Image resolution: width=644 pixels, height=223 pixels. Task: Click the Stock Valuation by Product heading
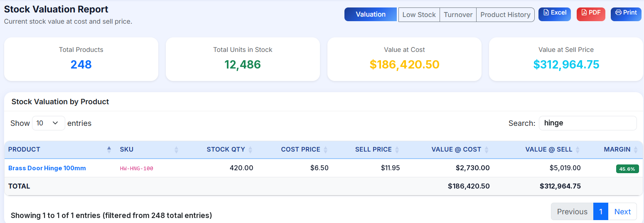(60, 102)
